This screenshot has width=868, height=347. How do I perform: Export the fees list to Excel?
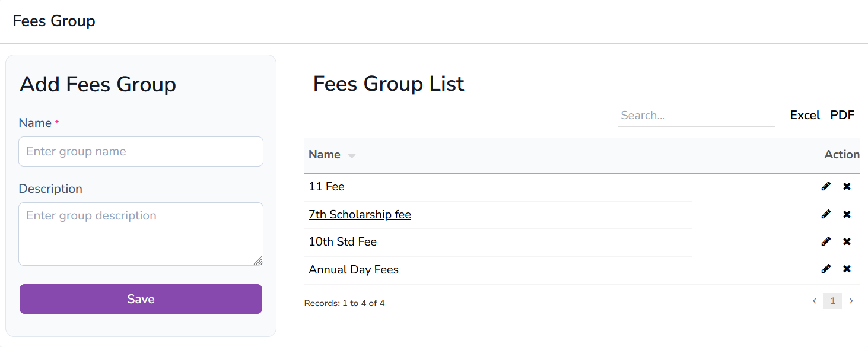click(805, 114)
